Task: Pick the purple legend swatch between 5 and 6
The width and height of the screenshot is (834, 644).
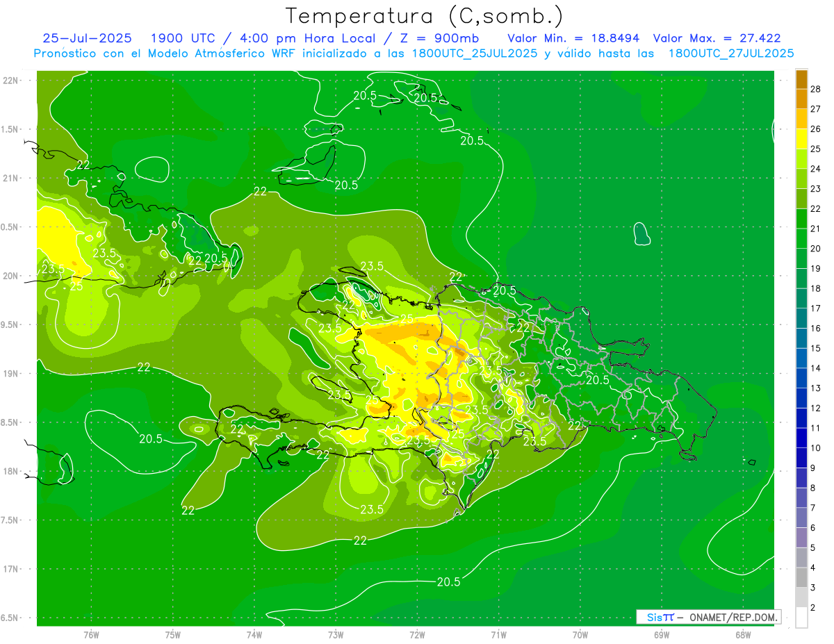Action: coord(801,538)
